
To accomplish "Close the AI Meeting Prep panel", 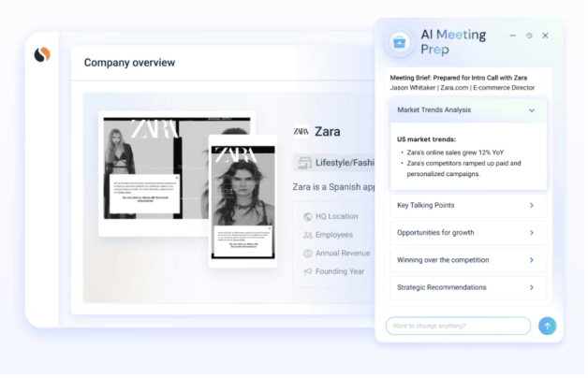I will (545, 36).
